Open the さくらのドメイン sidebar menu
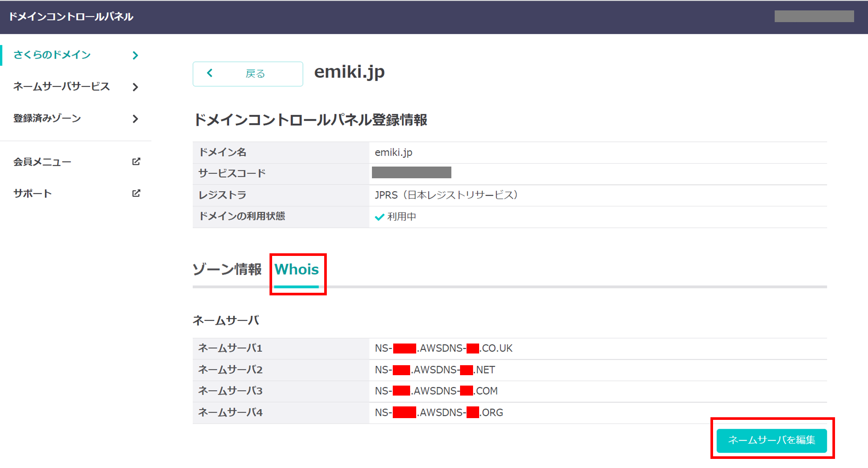This screenshot has width=868, height=468. click(x=52, y=55)
